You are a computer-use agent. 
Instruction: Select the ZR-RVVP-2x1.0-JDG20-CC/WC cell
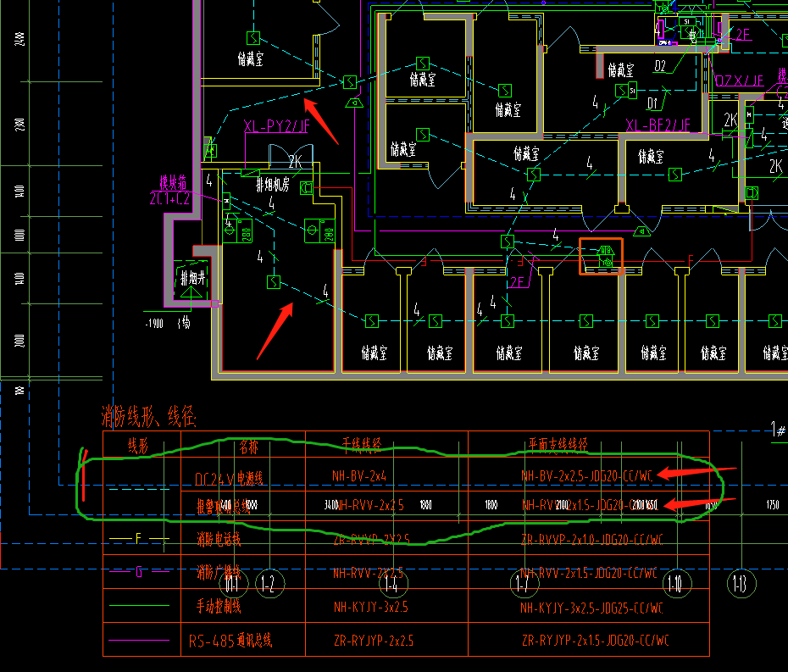point(592,539)
